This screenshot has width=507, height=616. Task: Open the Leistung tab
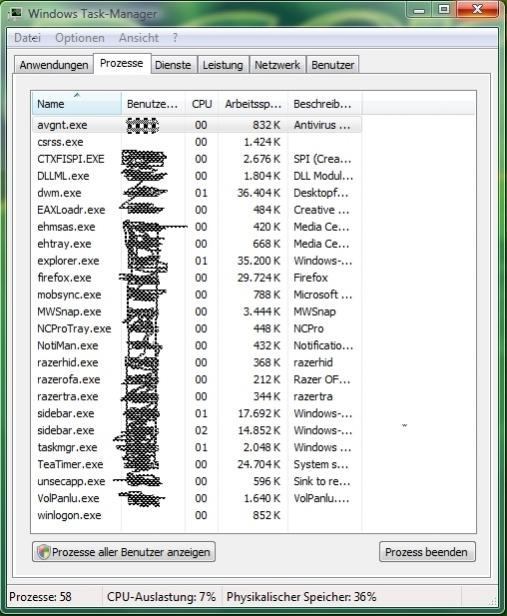point(223,65)
